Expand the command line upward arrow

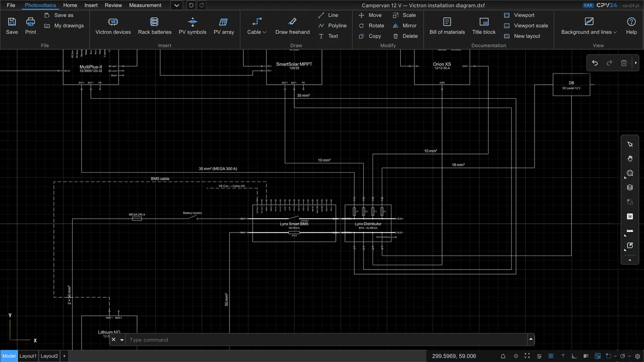click(x=531, y=339)
